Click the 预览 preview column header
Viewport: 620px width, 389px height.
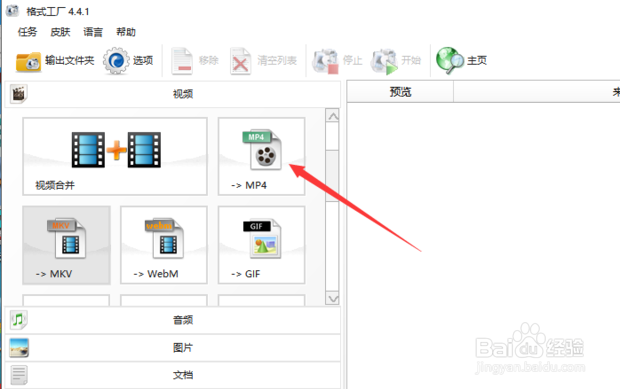(400, 92)
